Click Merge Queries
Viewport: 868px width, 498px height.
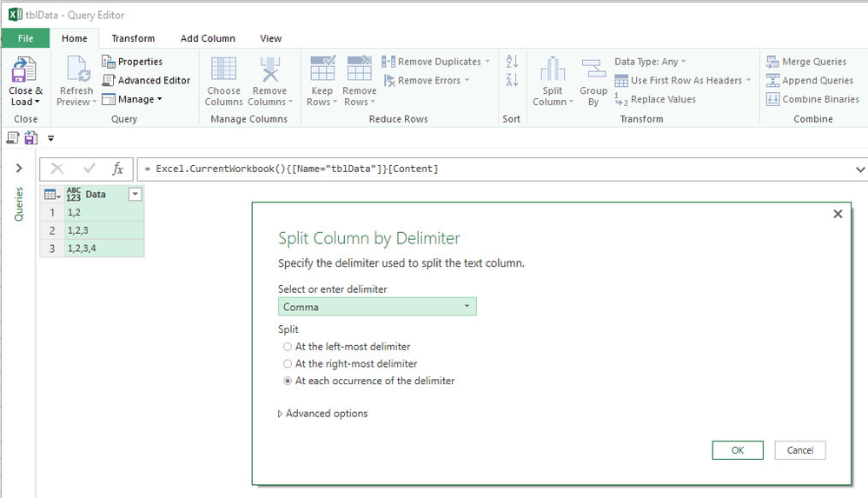tap(806, 62)
